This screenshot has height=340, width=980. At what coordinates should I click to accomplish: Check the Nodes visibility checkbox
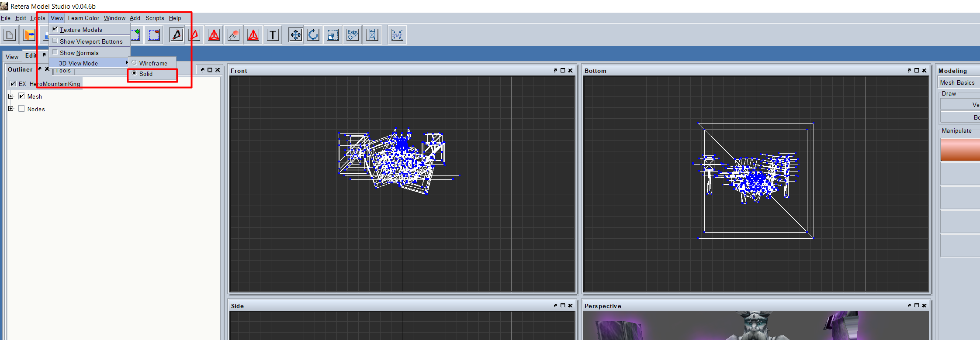point(21,109)
